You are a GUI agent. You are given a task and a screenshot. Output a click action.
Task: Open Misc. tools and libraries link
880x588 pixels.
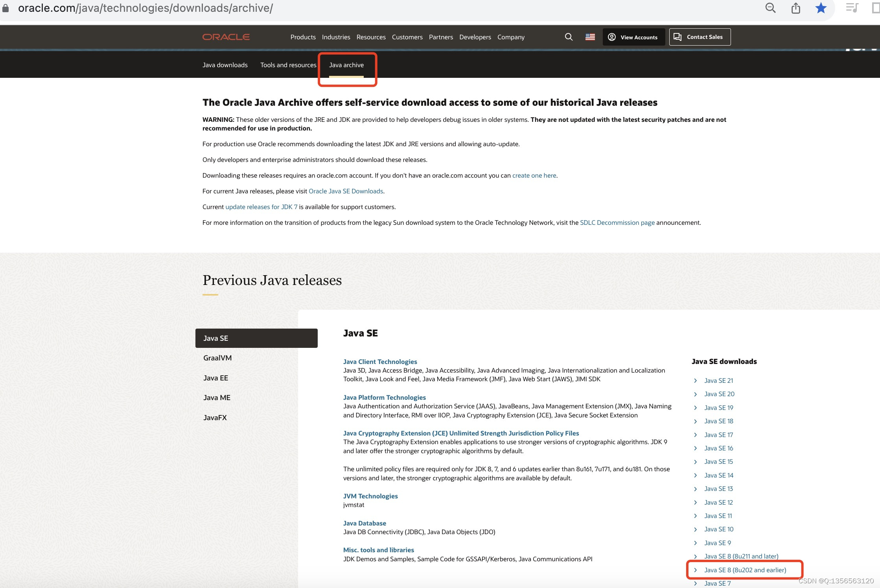click(x=378, y=550)
